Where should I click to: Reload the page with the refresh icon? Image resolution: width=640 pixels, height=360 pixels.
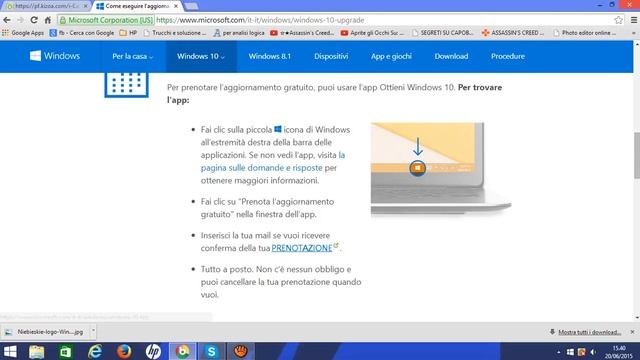[34, 20]
